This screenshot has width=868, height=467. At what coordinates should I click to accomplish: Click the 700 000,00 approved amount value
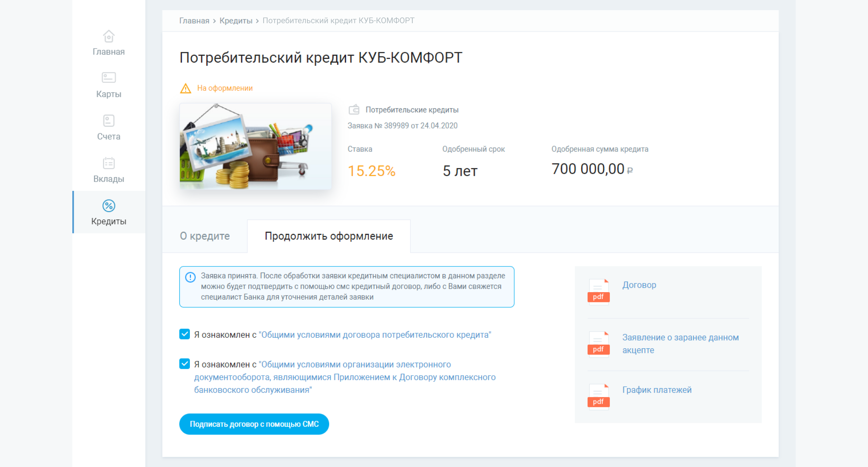tap(592, 169)
